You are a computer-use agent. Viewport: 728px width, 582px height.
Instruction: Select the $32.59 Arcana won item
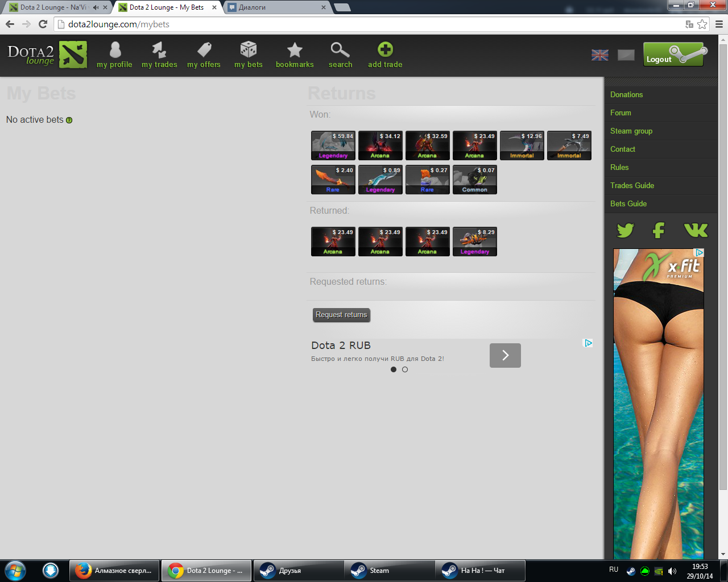pyautogui.click(x=428, y=145)
